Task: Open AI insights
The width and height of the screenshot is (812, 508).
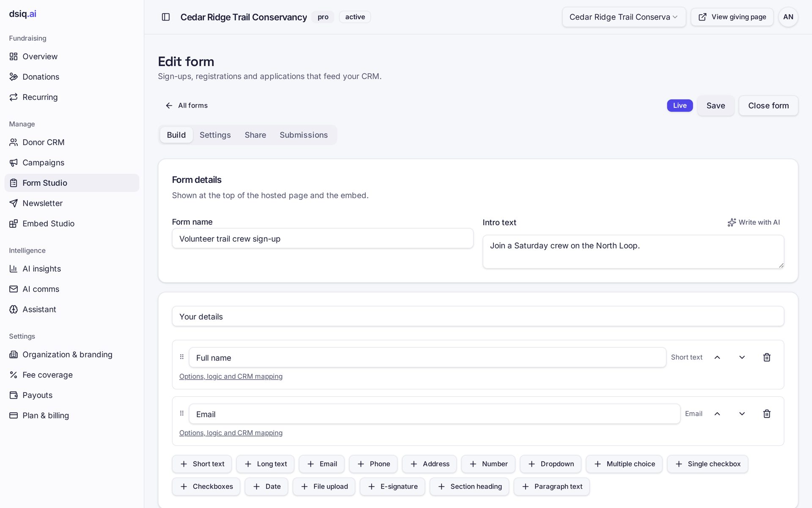Action: point(72,269)
